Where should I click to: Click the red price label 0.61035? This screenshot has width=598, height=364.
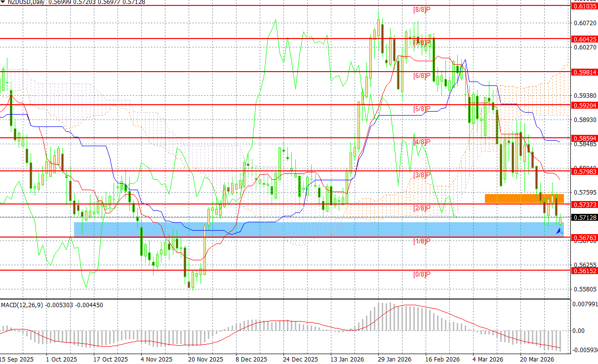585,6
